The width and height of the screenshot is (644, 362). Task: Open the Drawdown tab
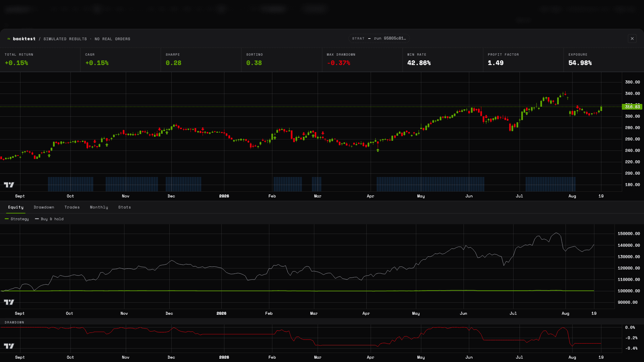tap(44, 207)
